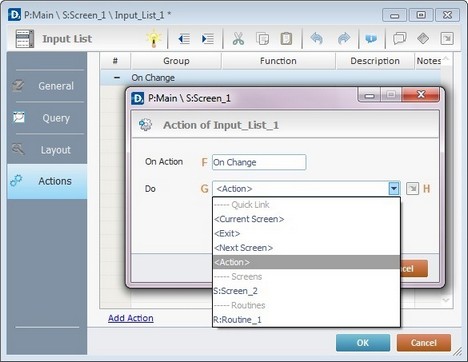The height and width of the screenshot is (362, 468).
Task: Click the speech bubble comments icon
Action: (x=399, y=39)
